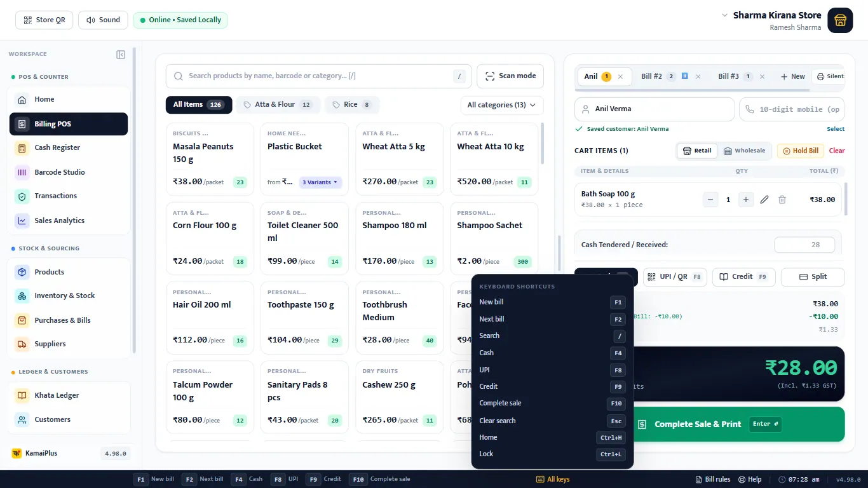Open Billing POS in the sidebar

click(69, 124)
